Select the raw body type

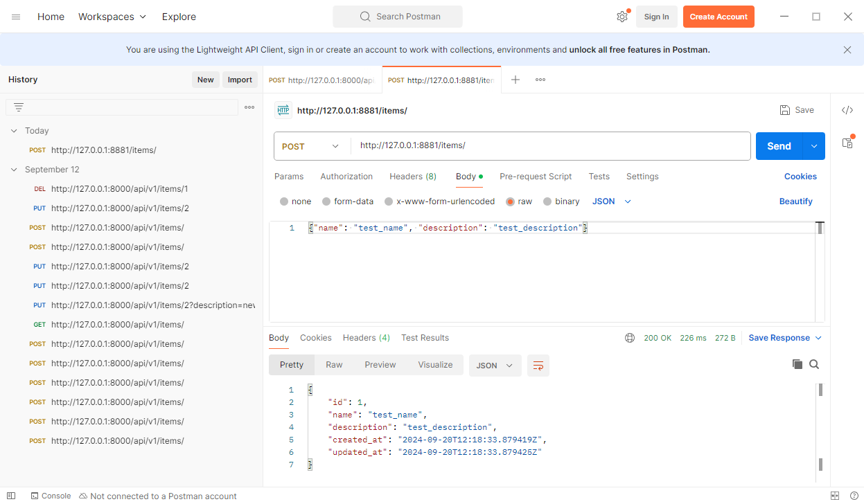[x=519, y=201]
